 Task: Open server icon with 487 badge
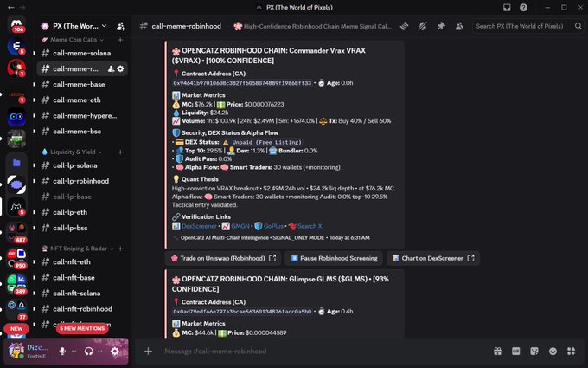click(16, 232)
